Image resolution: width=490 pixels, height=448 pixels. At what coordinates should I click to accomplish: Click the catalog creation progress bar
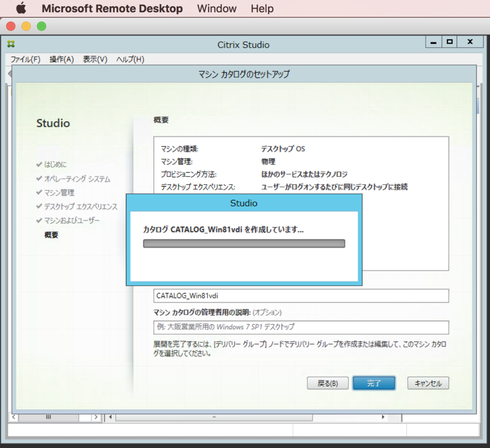244,244
